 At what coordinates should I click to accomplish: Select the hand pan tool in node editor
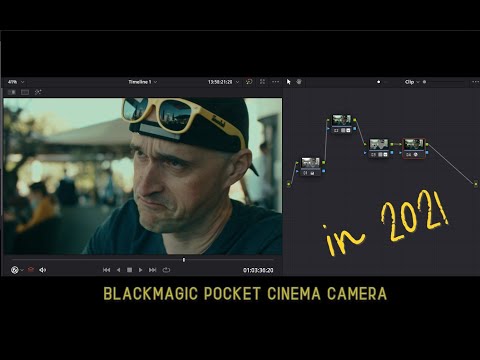point(299,82)
